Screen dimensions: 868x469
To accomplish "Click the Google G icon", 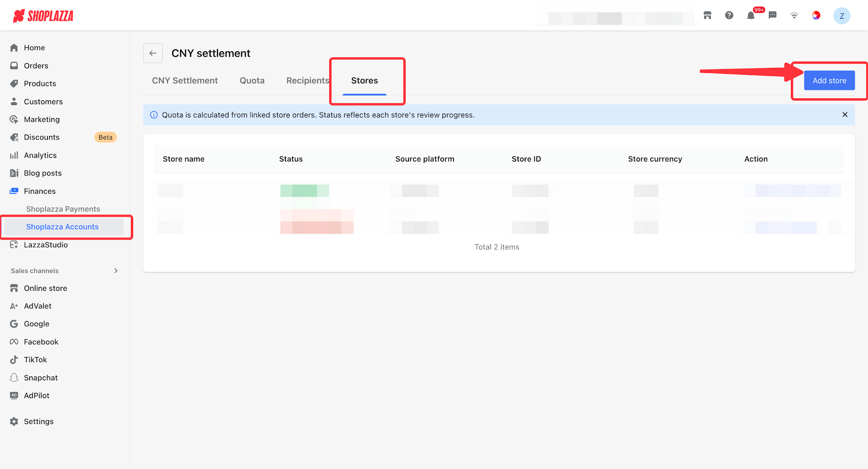I will point(14,324).
